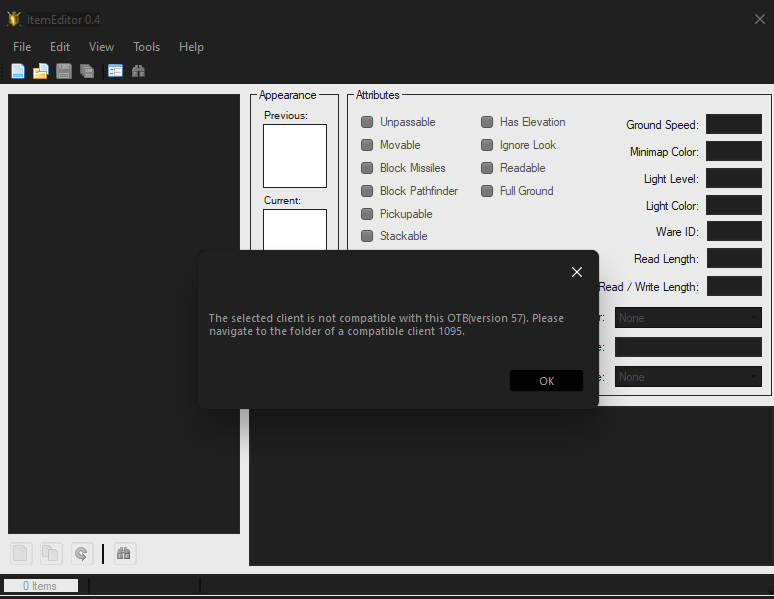The image size is (774, 599).
Task: Click the Ground Speed input field
Action: [733, 124]
